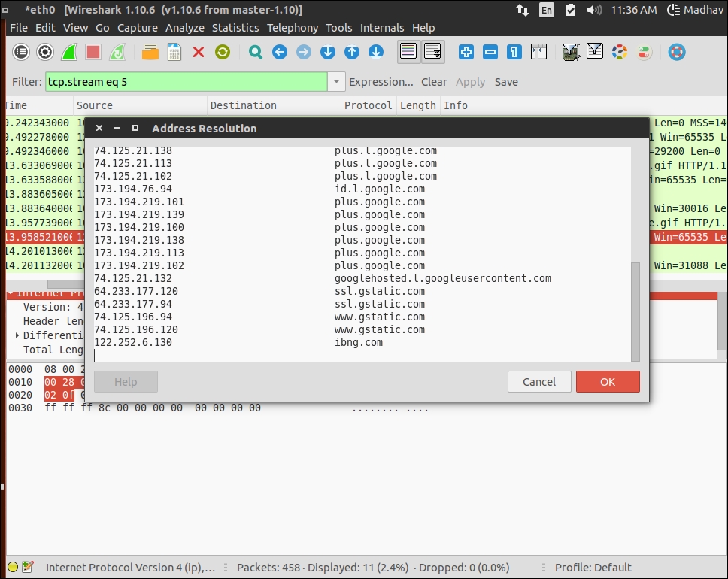
Task: Jump to the last packet
Action: click(x=376, y=52)
